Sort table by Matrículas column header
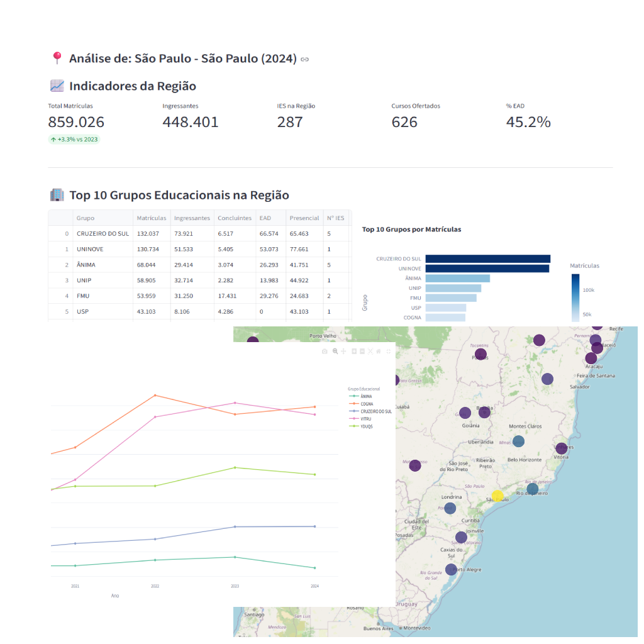The width and height of the screenshot is (644, 644). click(x=152, y=218)
